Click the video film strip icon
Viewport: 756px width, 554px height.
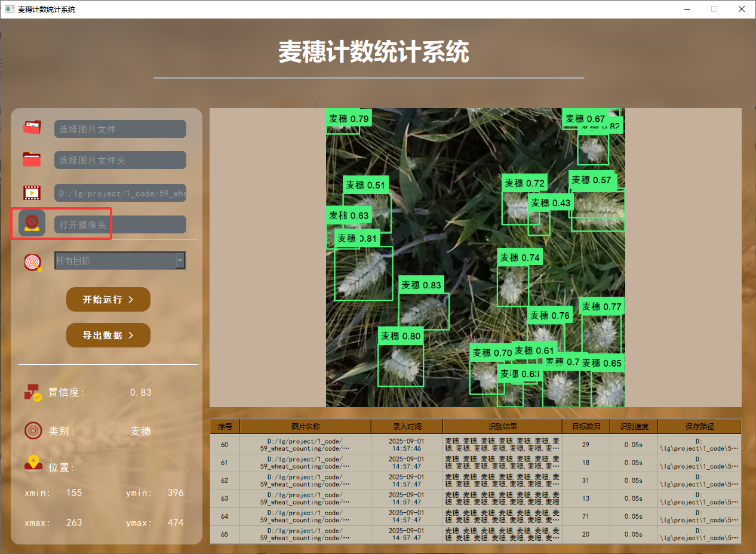[32, 192]
